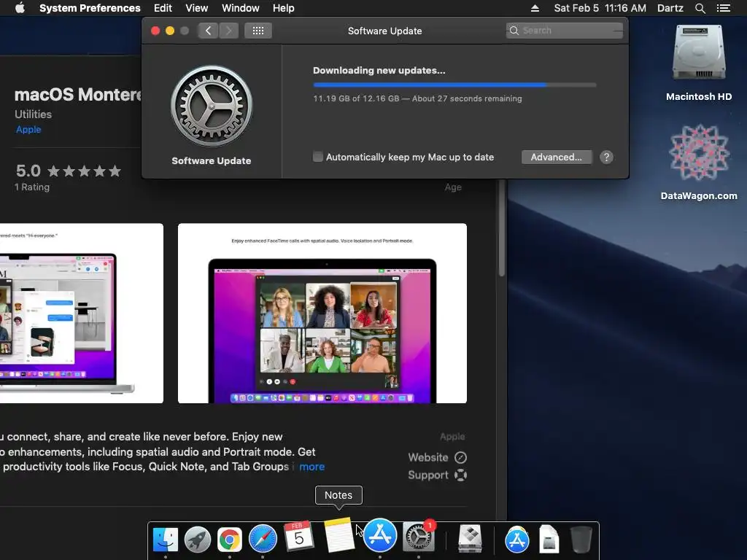Viewport: 747px width, 560px height.
Task: Open the Apple menu
Action: point(20,8)
